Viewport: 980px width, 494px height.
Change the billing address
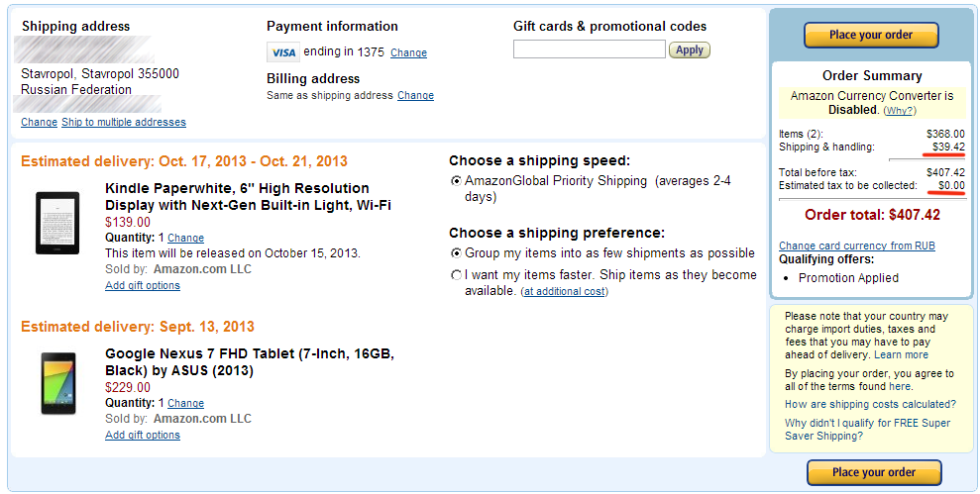[415, 96]
